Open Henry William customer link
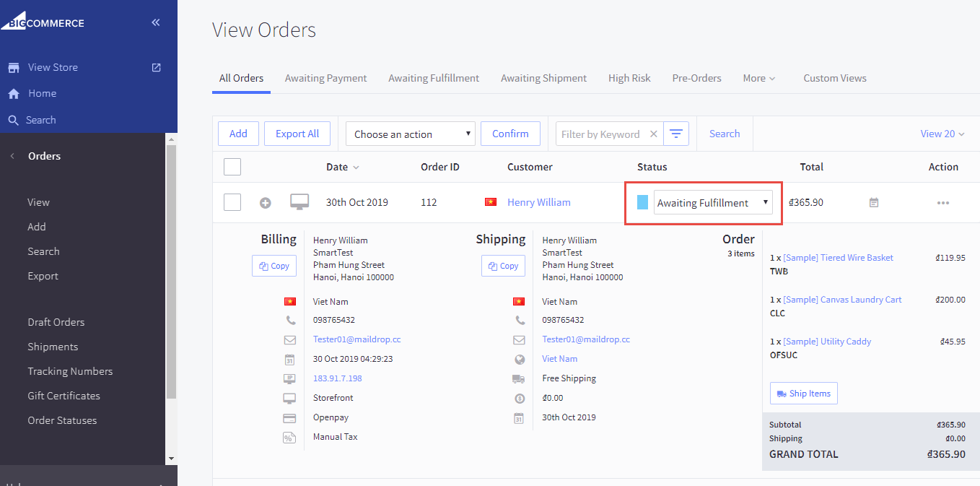 coord(538,202)
